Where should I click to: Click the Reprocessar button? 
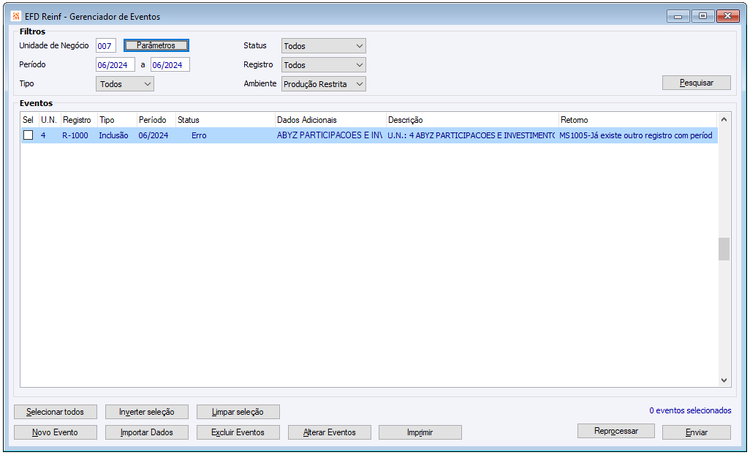[x=616, y=431]
